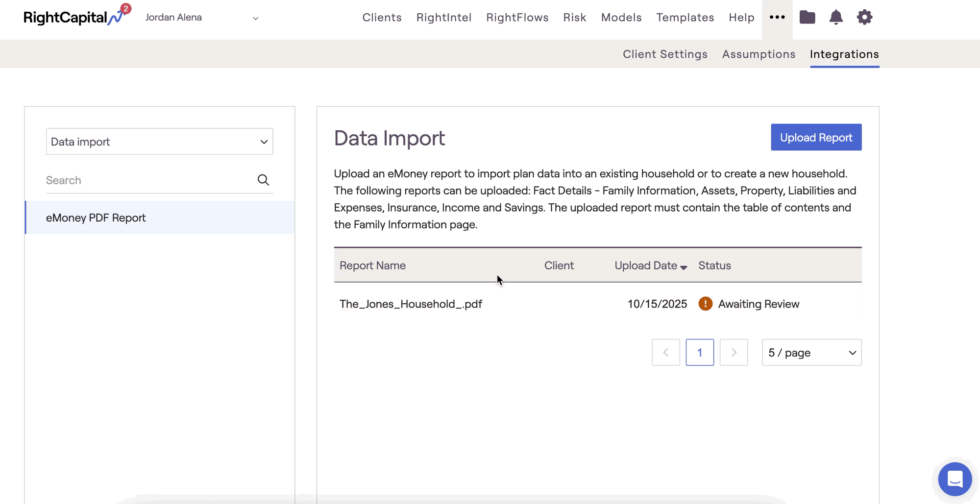980x504 pixels.
Task: Go to pagination page 1
Action: 699,352
